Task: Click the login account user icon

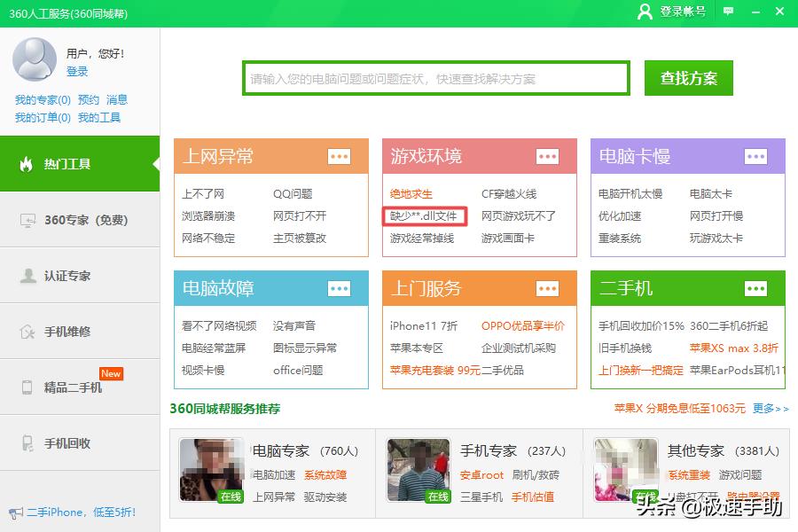Action: (645, 12)
